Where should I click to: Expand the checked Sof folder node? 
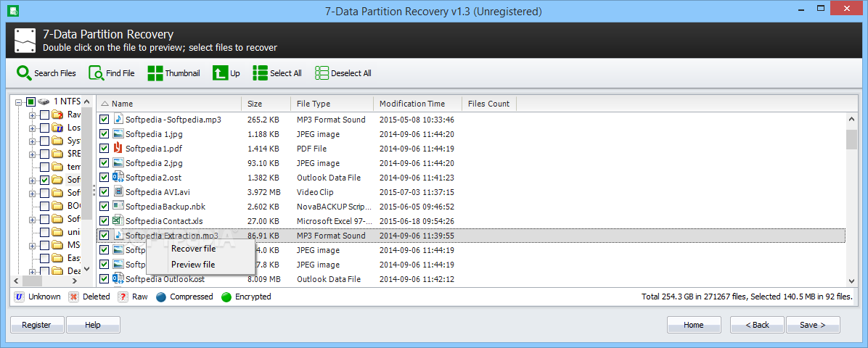coord(32,181)
